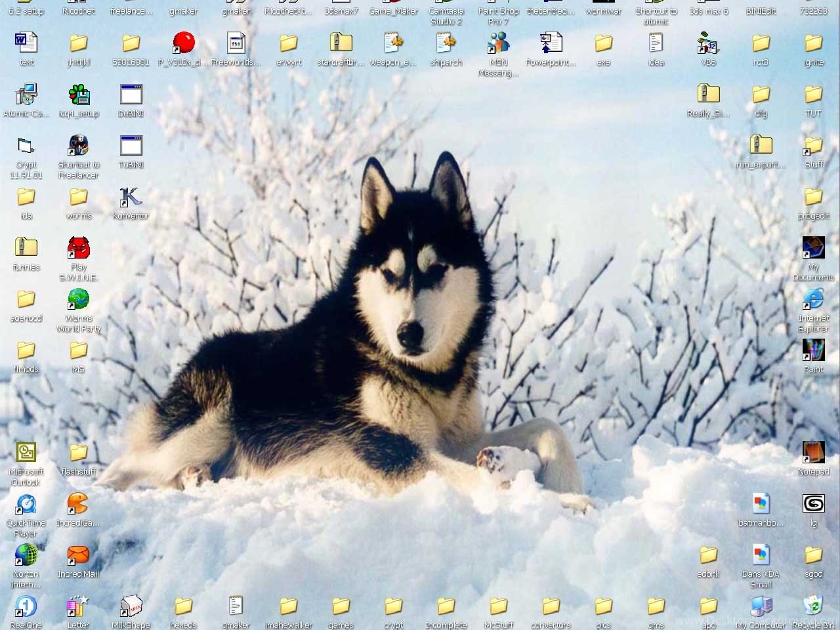This screenshot has height=630, width=840.
Task: Open Dans XDA Small image
Action: coord(761,555)
